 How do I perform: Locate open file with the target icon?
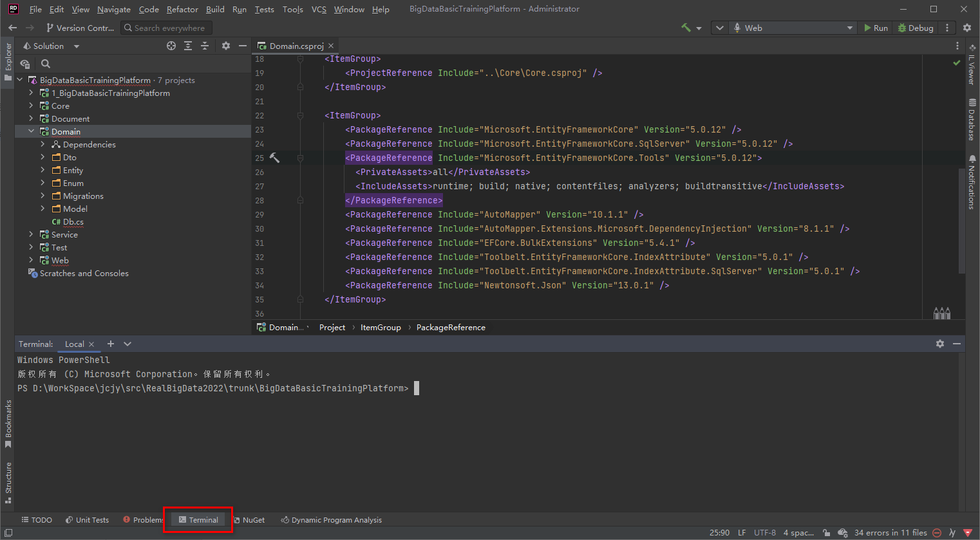coord(171,46)
